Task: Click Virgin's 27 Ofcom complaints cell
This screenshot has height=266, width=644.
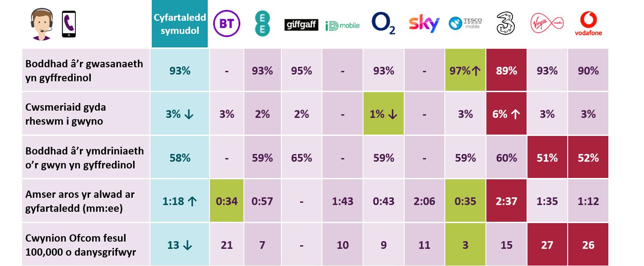Action: (x=547, y=244)
